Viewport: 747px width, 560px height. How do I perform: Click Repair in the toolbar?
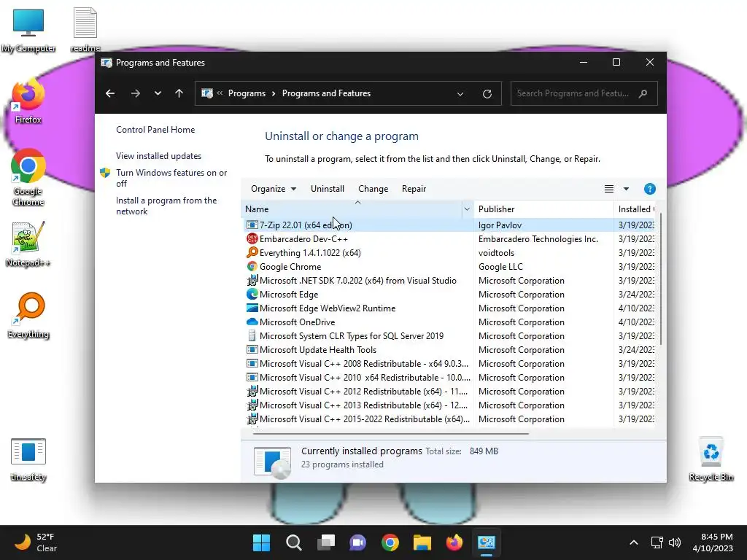point(414,189)
